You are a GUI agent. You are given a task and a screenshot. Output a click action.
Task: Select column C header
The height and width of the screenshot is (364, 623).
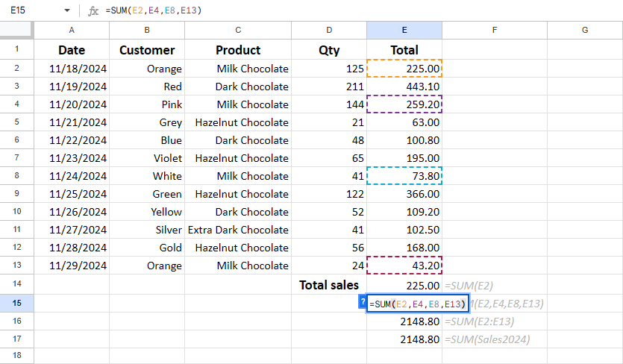click(x=238, y=30)
